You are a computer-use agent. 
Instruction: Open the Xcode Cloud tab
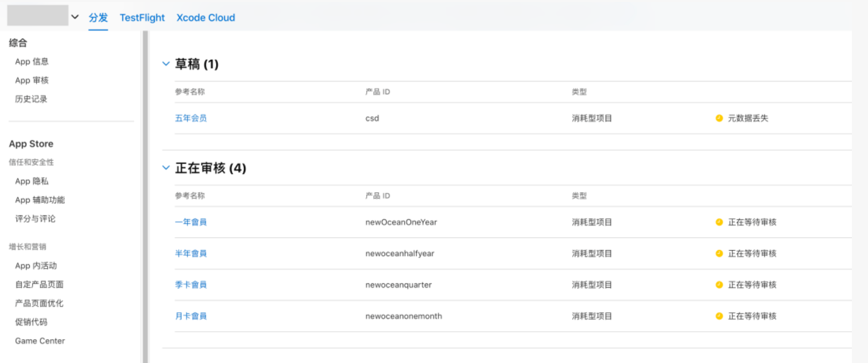(x=205, y=18)
